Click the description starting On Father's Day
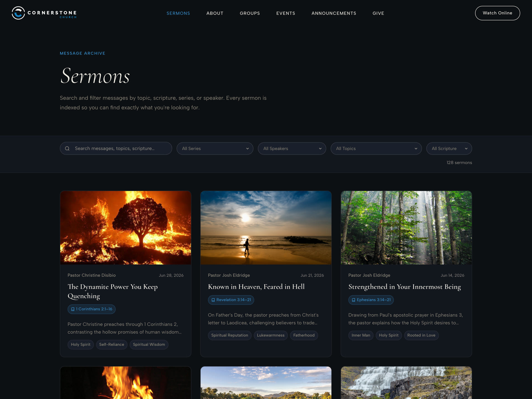 [x=263, y=319]
